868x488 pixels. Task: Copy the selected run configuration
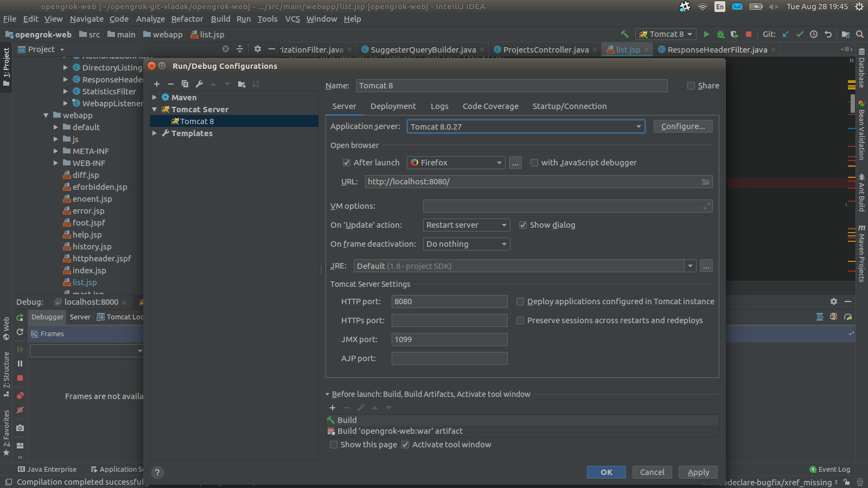tap(185, 84)
